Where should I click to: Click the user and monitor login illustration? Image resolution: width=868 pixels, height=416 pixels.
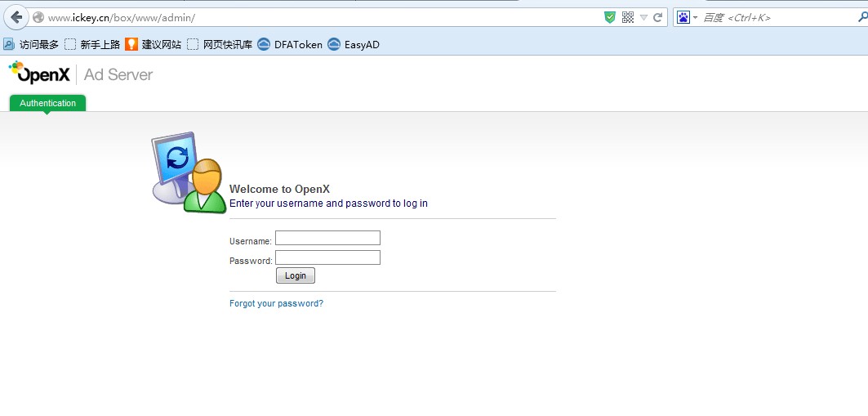[188, 172]
